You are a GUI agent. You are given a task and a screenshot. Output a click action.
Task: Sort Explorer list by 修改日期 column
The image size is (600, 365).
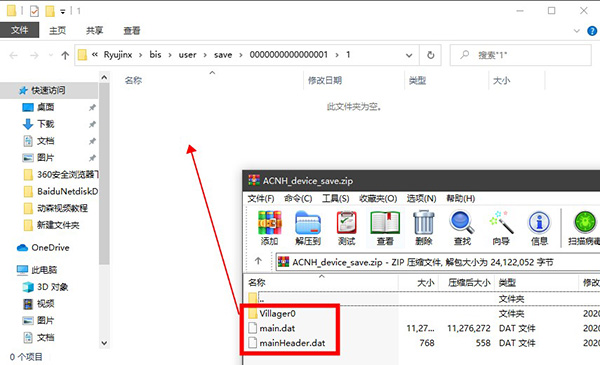pyautogui.click(x=325, y=80)
